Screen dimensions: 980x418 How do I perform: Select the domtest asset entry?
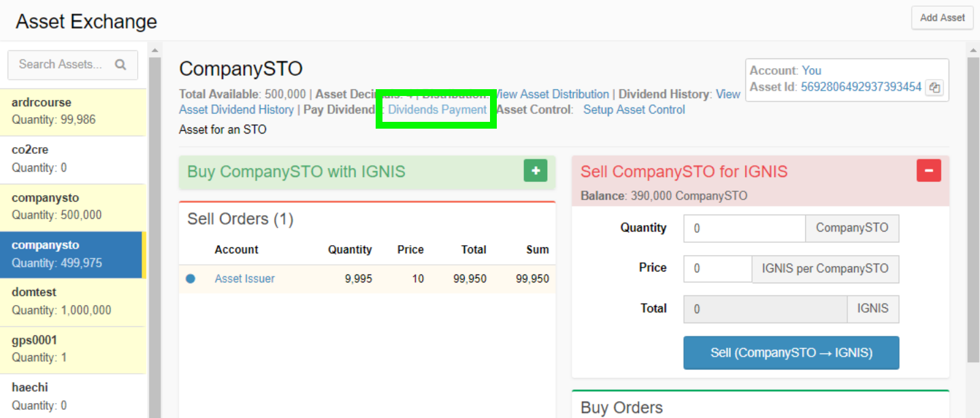73,302
